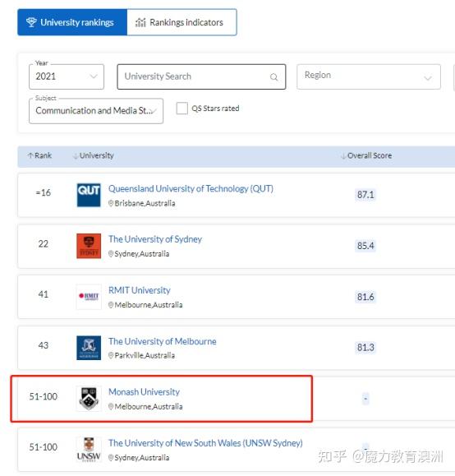Open the UNSW Sydney link

[205, 443]
